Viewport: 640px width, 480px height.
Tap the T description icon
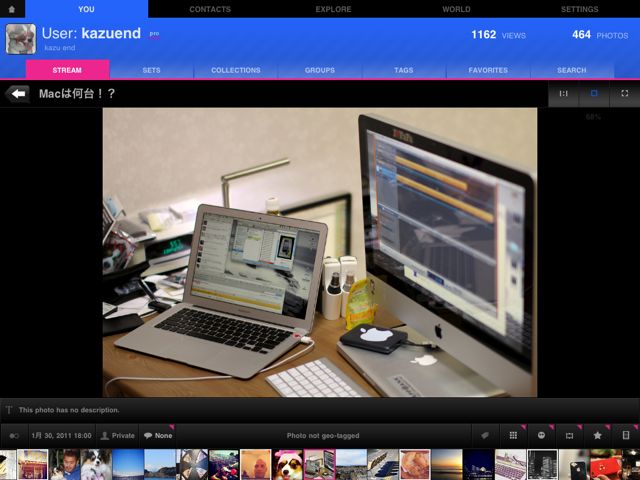pos(9,410)
